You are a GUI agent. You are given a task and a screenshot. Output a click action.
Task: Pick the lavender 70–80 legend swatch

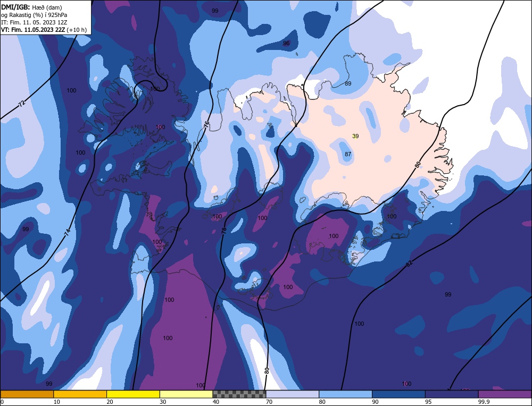[293, 394]
